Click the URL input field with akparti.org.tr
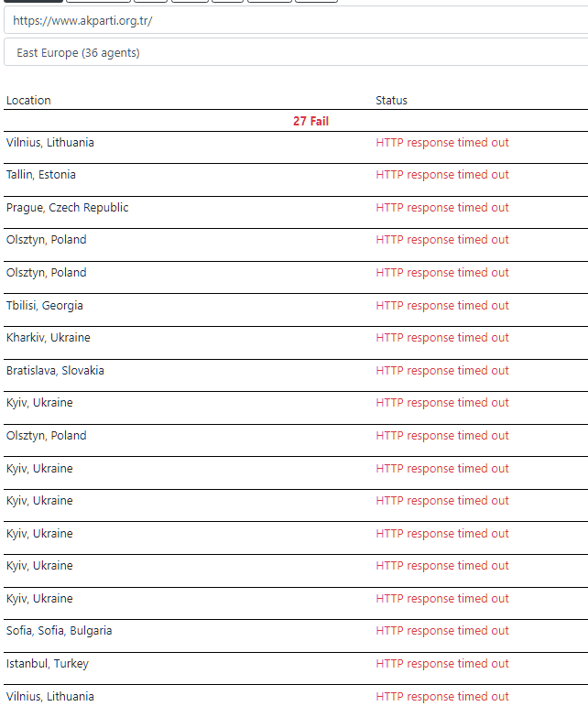This screenshot has height=717, width=588. click(293, 20)
